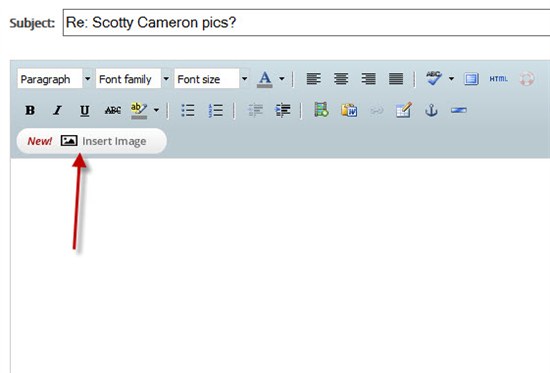Click the Insert Image button

[92, 141]
